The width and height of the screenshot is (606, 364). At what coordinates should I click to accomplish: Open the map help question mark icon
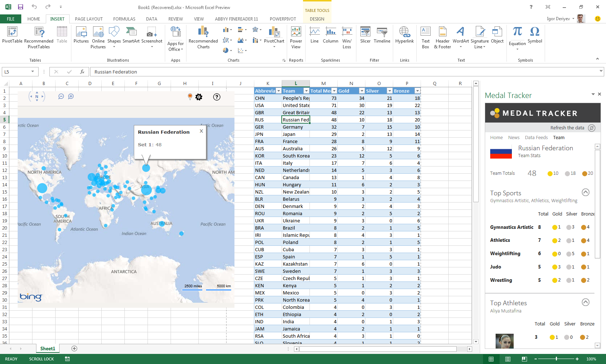point(217,97)
